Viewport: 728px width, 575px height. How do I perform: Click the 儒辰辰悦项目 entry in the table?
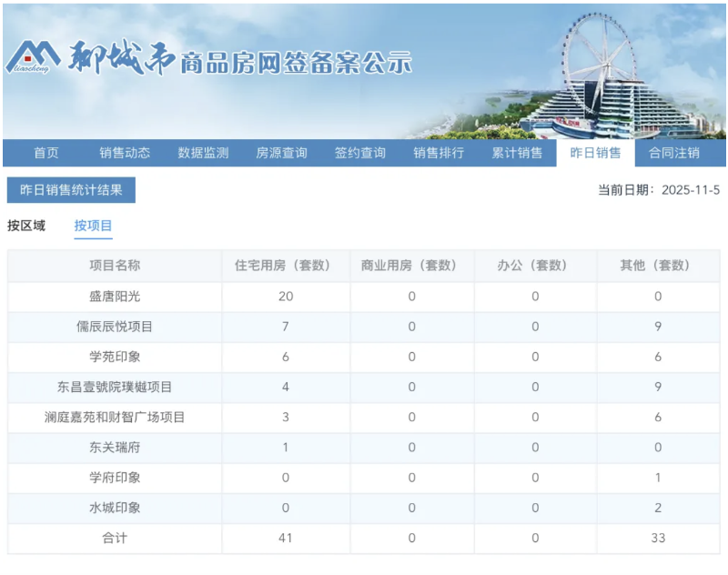pos(114,327)
